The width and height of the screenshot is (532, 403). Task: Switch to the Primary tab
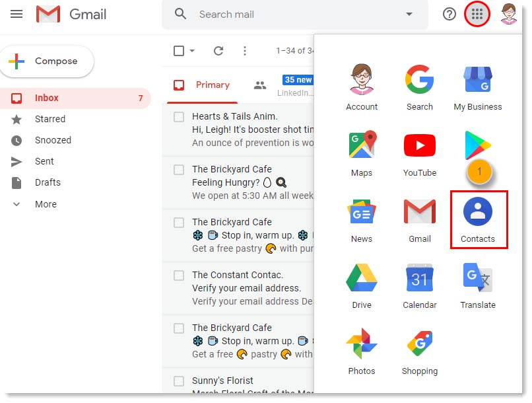pyautogui.click(x=202, y=85)
